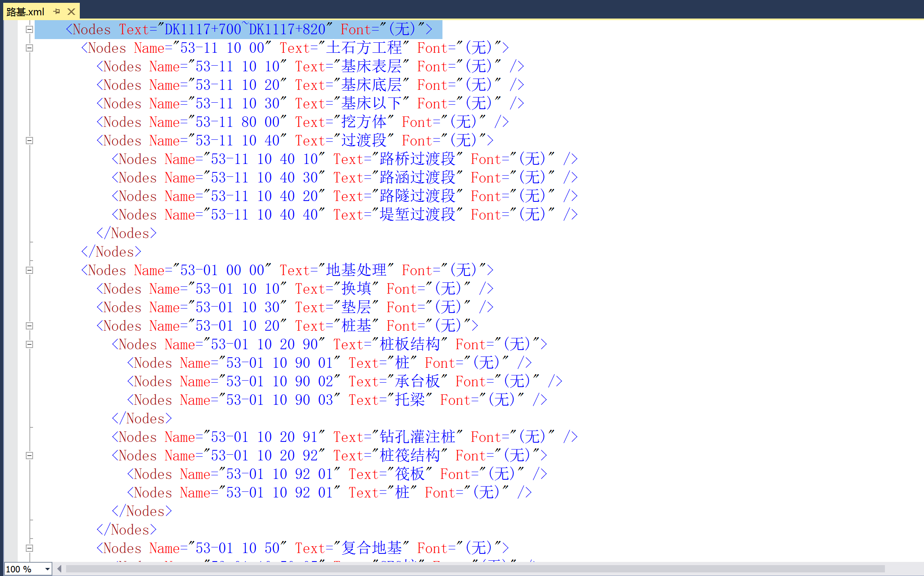924x576 pixels.
Task: Click the horizontal scrollbar thumb
Action: point(475,569)
